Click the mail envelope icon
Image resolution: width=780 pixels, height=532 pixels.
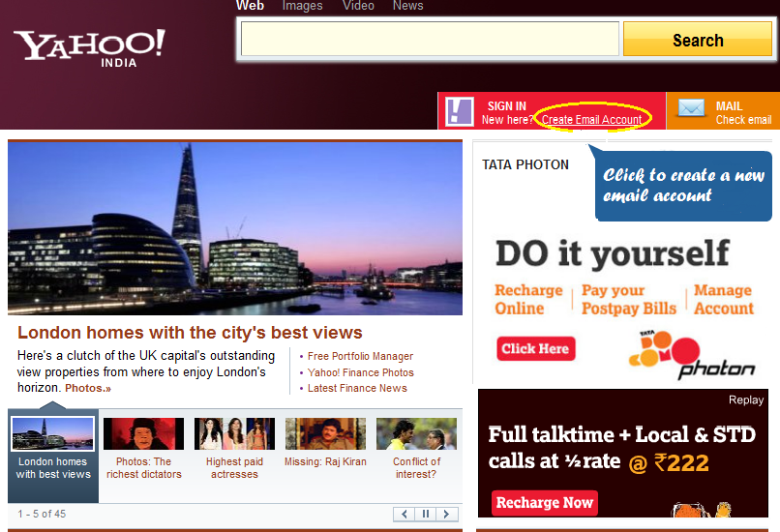tap(692, 108)
